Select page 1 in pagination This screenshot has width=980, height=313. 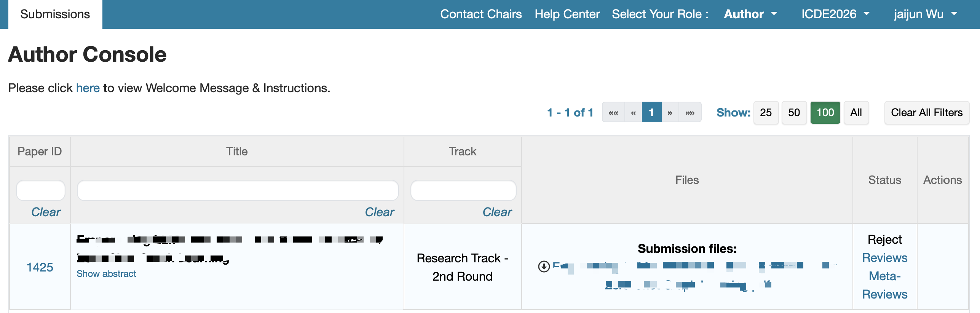coord(651,113)
